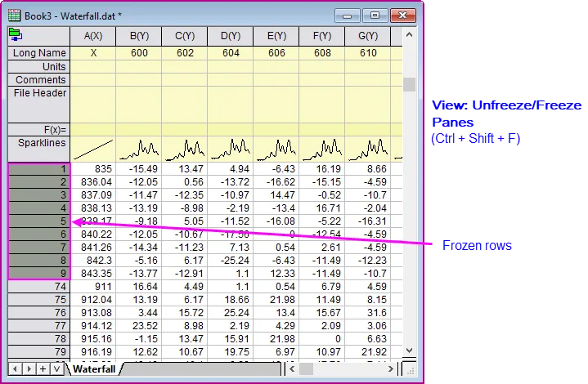Minimize the Book3 workbook window
588x384 pixels.
click(347, 16)
